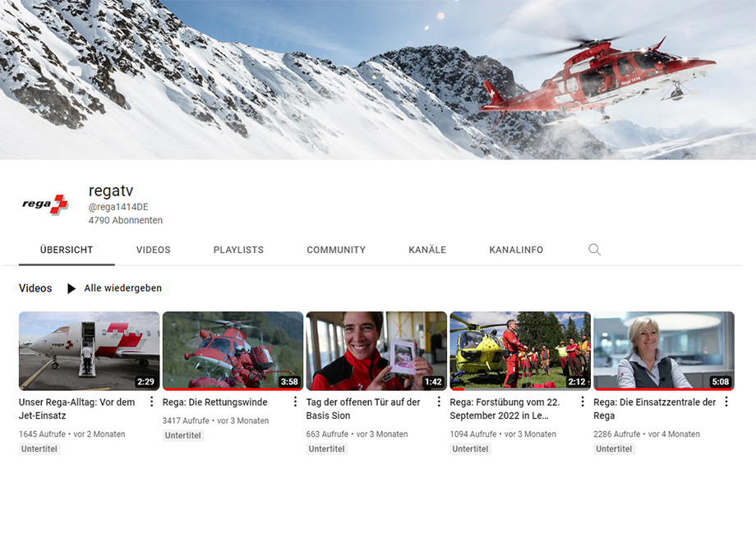Viewport: 756px width, 533px height.
Task: Click the play icon beside Alle wiedergeben
Action: click(x=71, y=288)
